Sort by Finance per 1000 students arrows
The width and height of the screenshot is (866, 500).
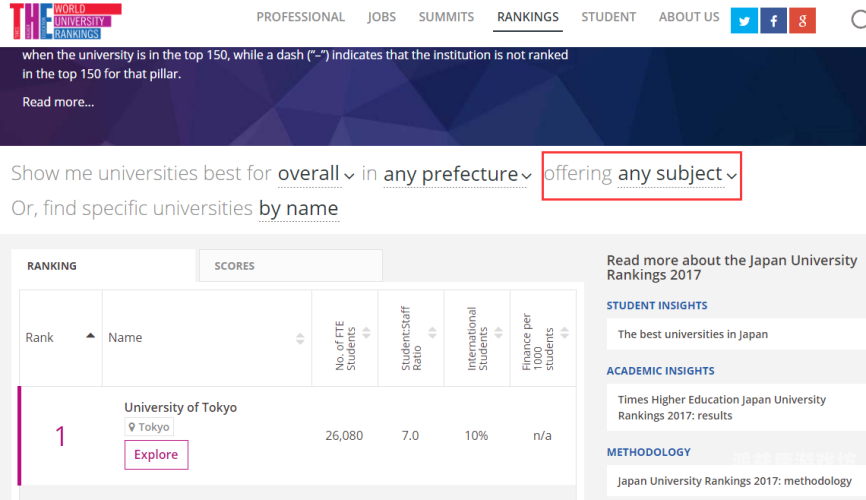(x=564, y=333)
